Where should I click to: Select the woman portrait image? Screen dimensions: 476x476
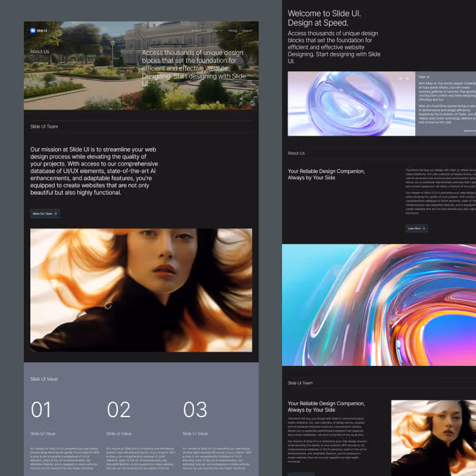tap(140, 291)
